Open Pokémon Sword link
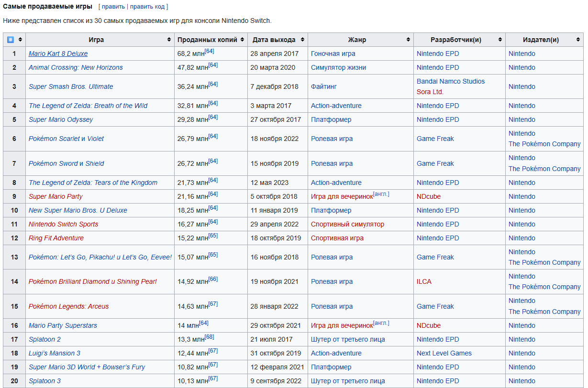The height and width of the screenshot is (388, 588). coord(54,163)
